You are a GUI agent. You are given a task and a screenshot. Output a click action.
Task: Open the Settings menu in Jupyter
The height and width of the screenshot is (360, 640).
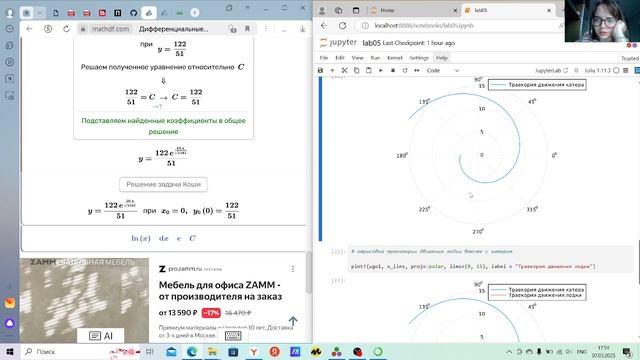click(419, 58)
